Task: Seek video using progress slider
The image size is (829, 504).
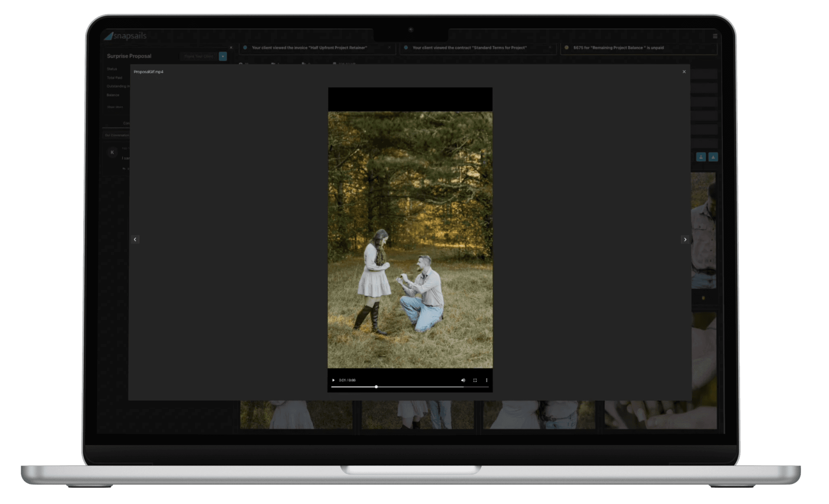Action: pyautogui.click(x=376, y=387)
